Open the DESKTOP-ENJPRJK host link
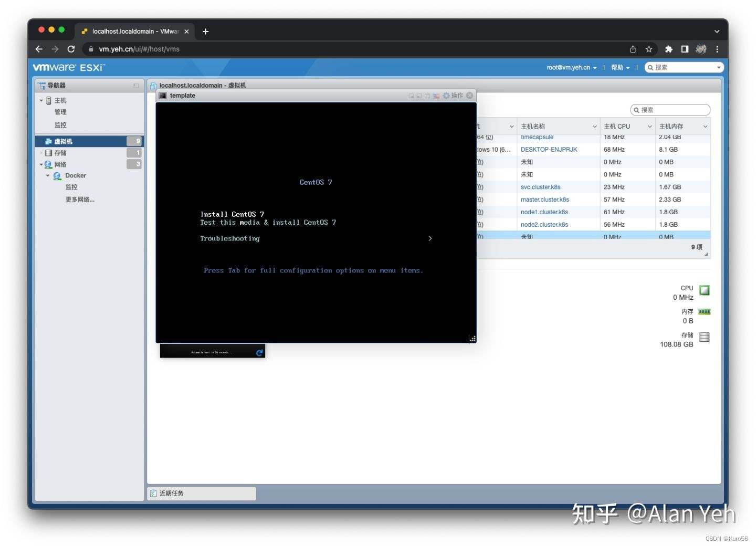Viewport: 756px width, 546px height. [x=549, y=150]
